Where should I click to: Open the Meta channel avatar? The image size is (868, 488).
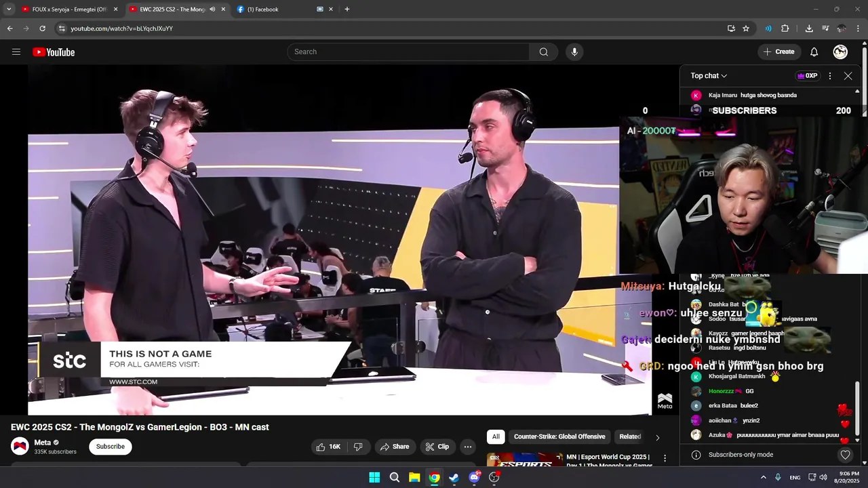[x=20, y=446]
